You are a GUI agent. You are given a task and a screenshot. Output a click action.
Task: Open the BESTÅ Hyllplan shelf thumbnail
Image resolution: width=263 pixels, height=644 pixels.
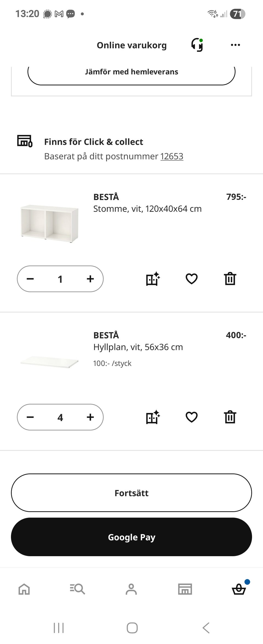coord(49,362)
